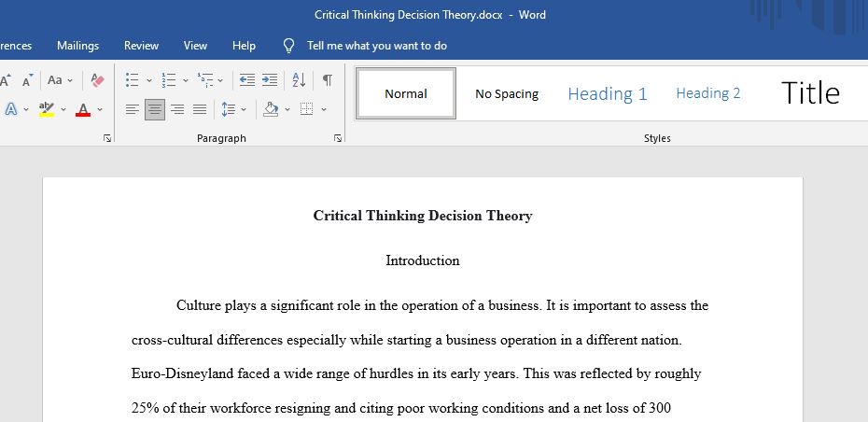Open the bullet library dropdown arrow
This screenshot has height=422, width=868.
click(x=149, y=81)
